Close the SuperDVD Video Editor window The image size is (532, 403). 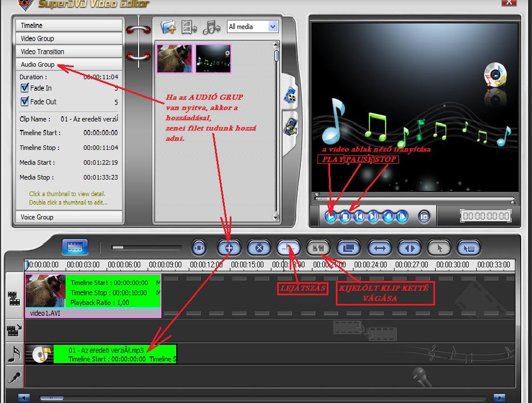coord(509,3)
